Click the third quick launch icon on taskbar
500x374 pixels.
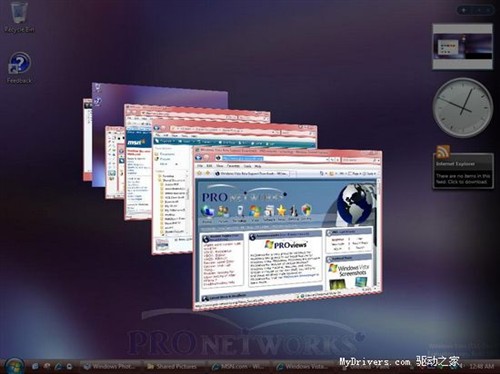click(x=58, y=366)
